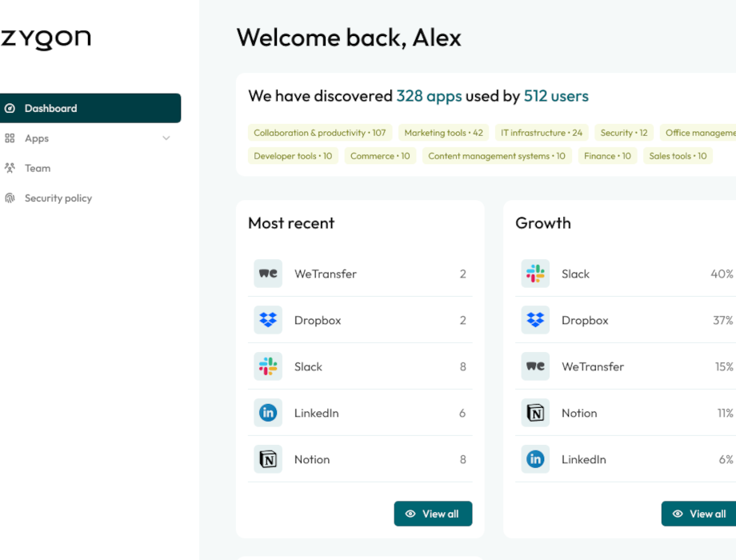The height and width of the screenshot is (560, 736).
Task: Go to the Team page
Action: tap(90, 168)
